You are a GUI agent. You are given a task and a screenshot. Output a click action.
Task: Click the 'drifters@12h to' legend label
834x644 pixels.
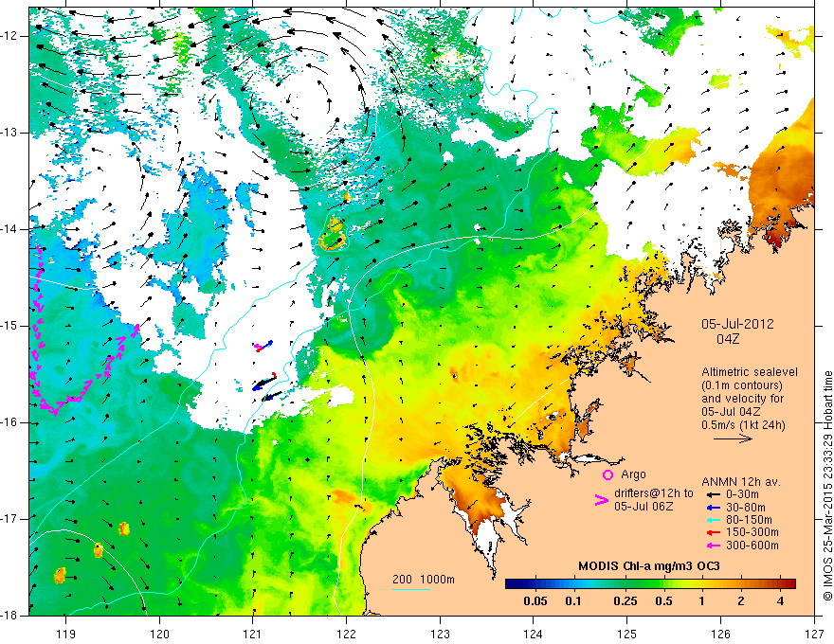[654, 493]
